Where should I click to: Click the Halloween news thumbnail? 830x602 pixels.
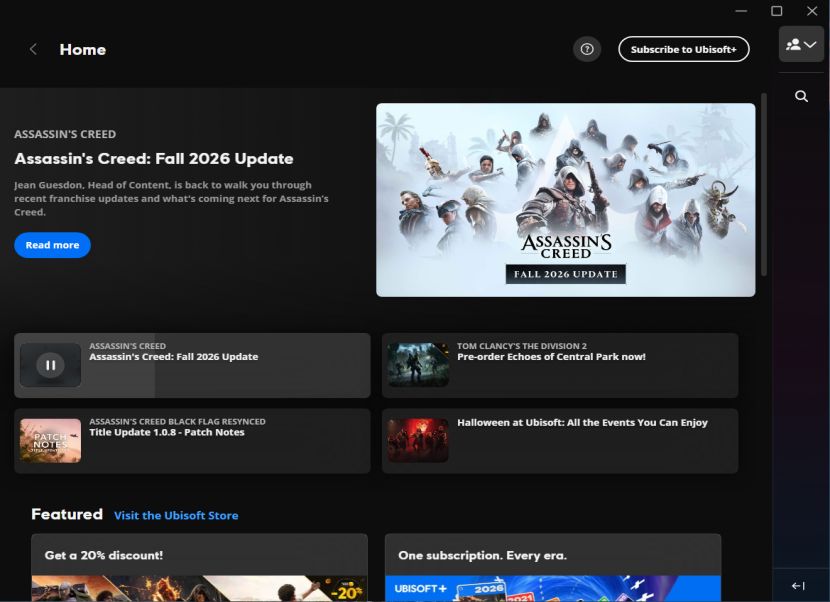[418, 441]
